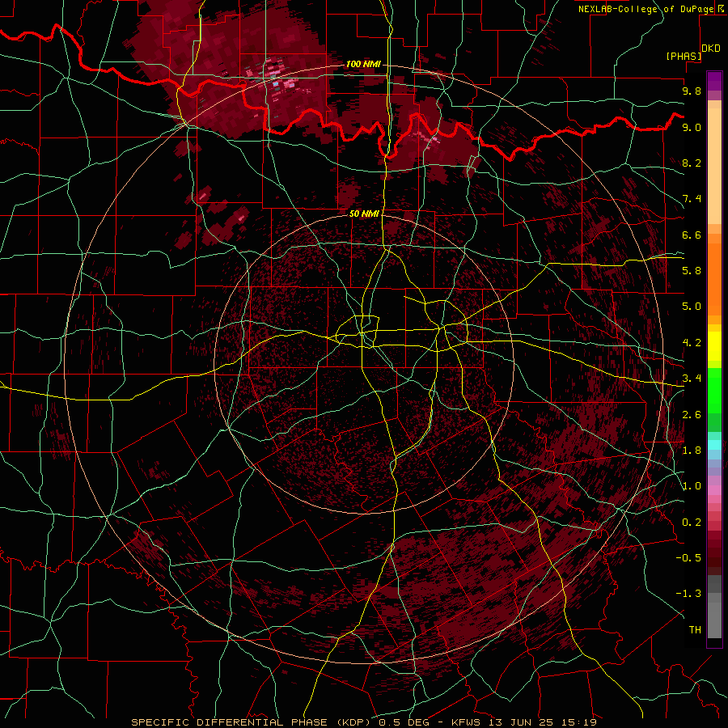The height and width of the screenshot is (728, 728).
Task: Pick the cyan band in the color scale
Action: point(714,444)
